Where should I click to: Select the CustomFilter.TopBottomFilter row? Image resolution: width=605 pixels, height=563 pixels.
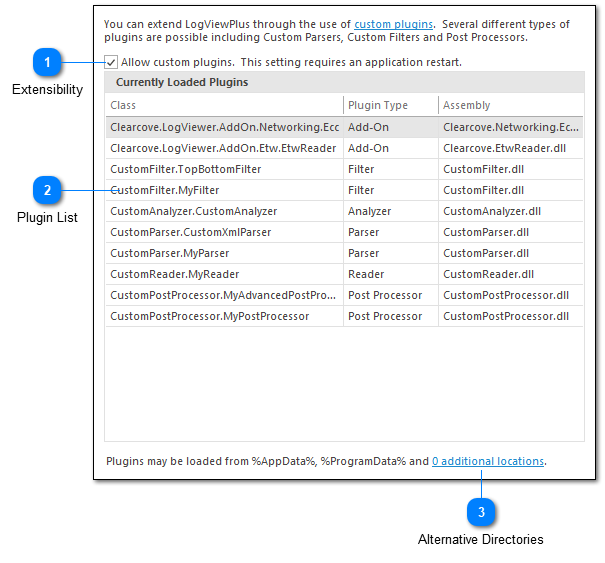[x=344, y=169]
